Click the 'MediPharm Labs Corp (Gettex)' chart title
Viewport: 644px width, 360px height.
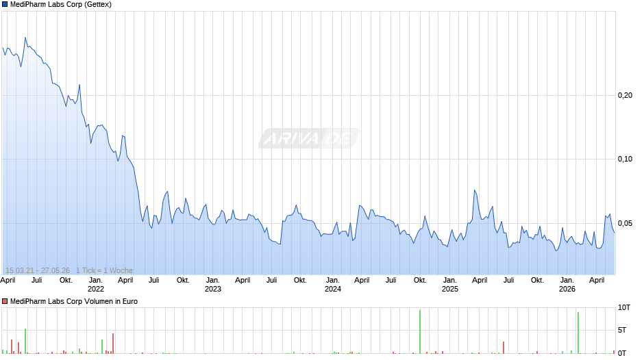(61, 5)
